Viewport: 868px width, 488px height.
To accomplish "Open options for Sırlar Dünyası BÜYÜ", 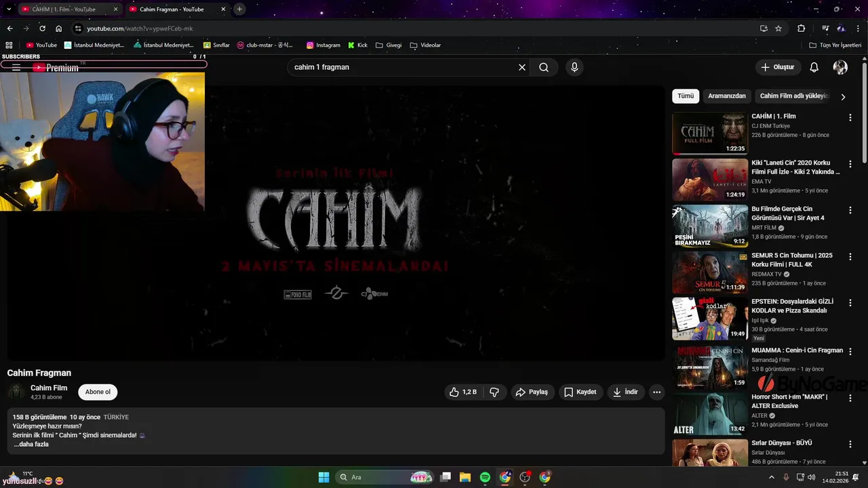I will [850, 443].
